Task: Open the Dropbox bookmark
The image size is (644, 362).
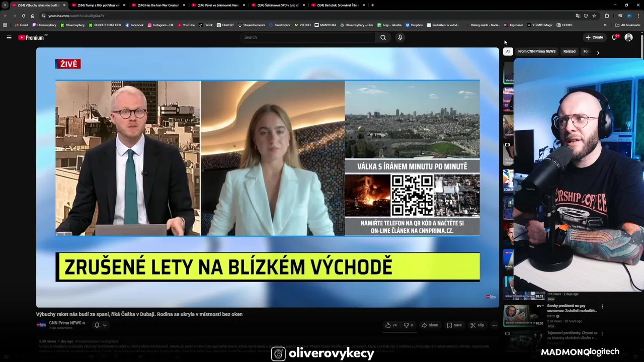Action: point(414,25)
